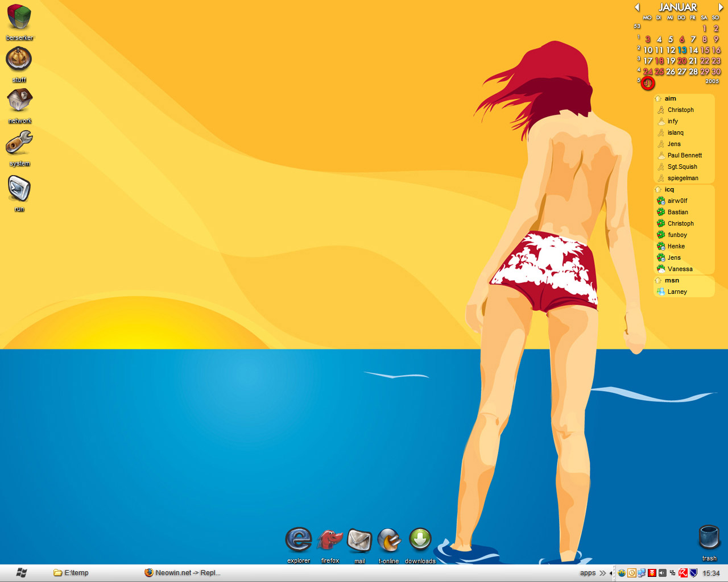Go to next month in calendar
This screenshot has width=728, height=582.
[x=720, y=7]
